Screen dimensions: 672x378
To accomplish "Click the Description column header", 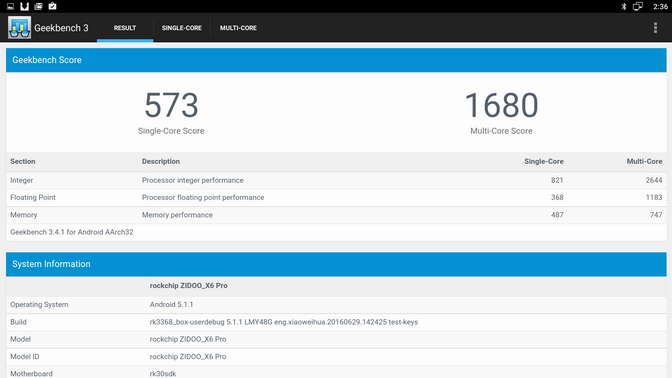I will coord(161,162).
